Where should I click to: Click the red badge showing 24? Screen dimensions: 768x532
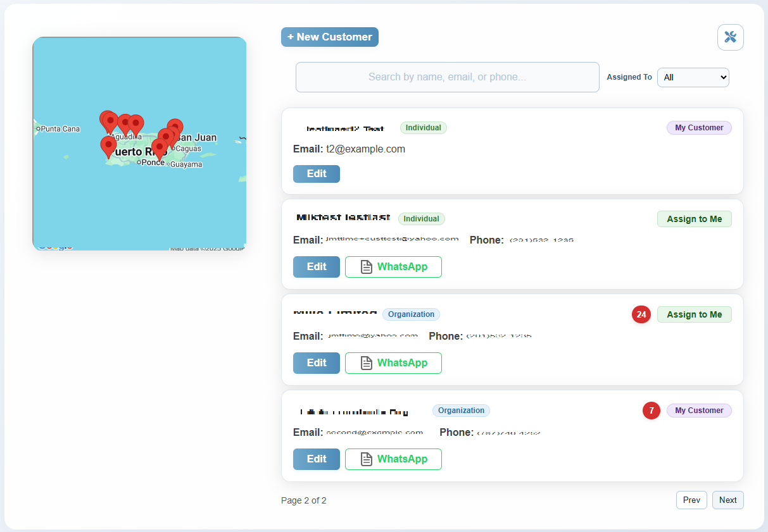(641, 314)
